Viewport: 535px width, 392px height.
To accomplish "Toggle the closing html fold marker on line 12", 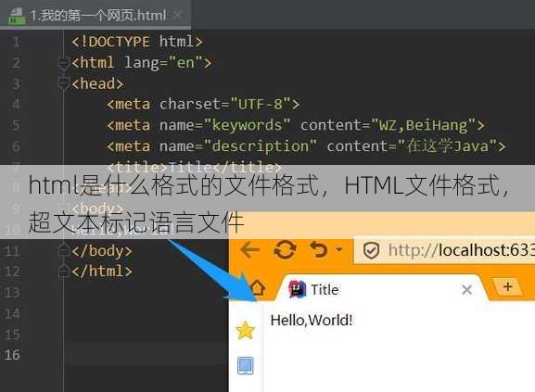I will 63,272.
